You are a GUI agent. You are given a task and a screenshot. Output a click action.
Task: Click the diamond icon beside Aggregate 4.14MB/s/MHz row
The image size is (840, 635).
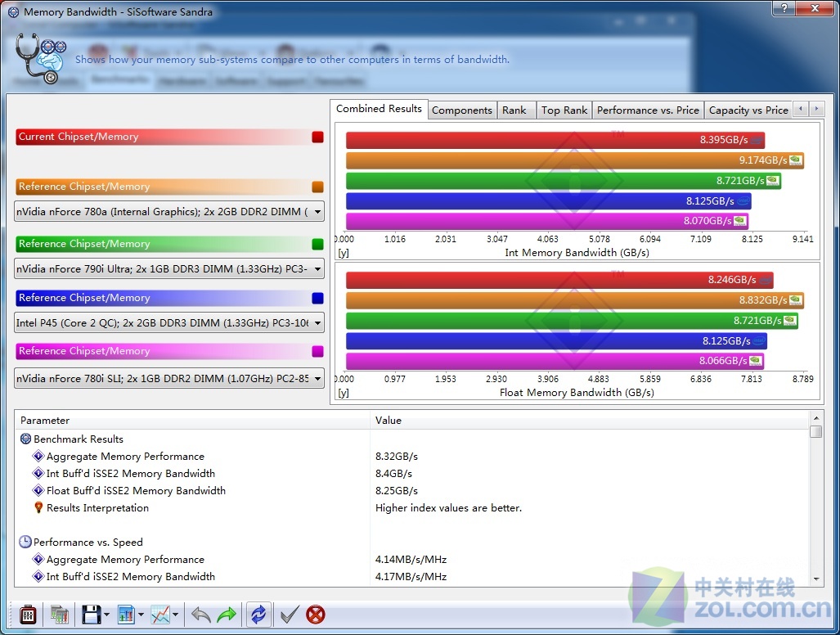click(x=38, y=559)
